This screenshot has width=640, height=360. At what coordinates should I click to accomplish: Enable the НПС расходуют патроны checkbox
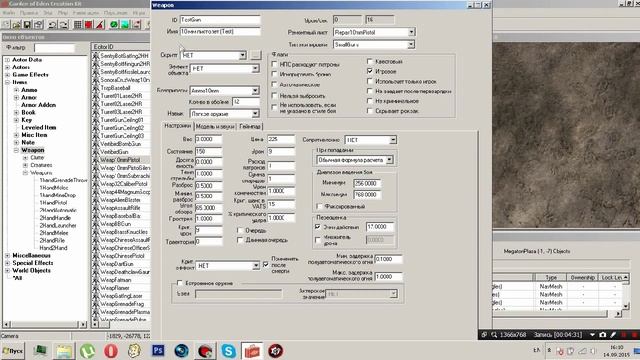click(274, 64)
